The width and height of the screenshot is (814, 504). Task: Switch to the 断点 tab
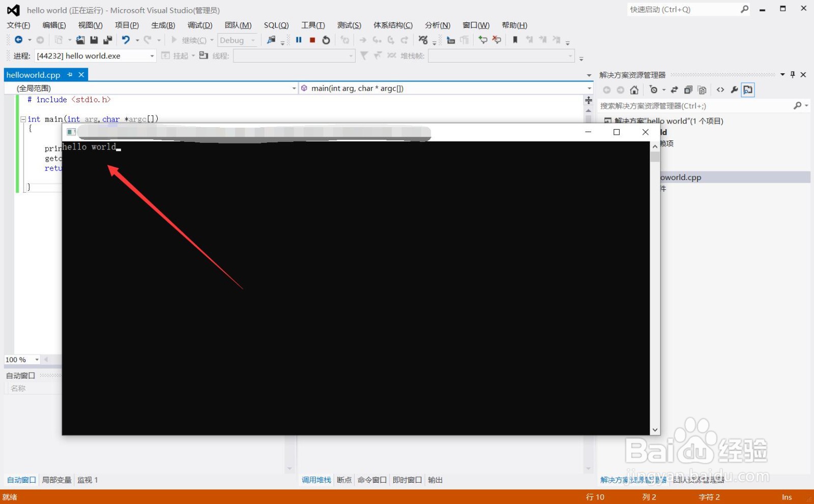pyautogui.click(x=344, y=480)
